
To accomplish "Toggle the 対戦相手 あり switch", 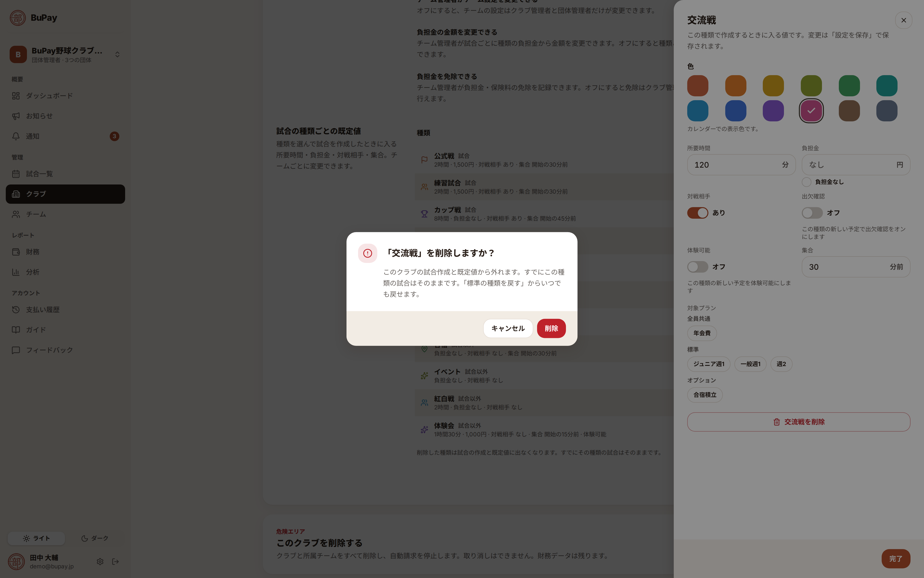I will coord(698,213).
